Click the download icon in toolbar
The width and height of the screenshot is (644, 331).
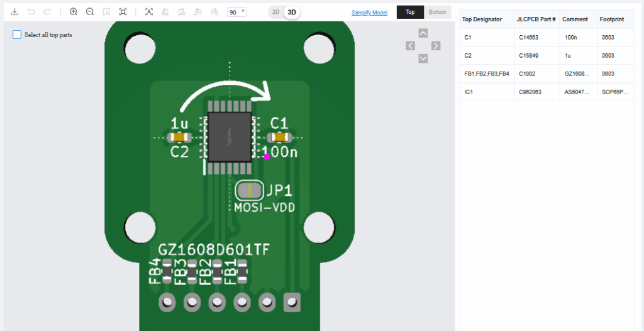click(14, 12)
